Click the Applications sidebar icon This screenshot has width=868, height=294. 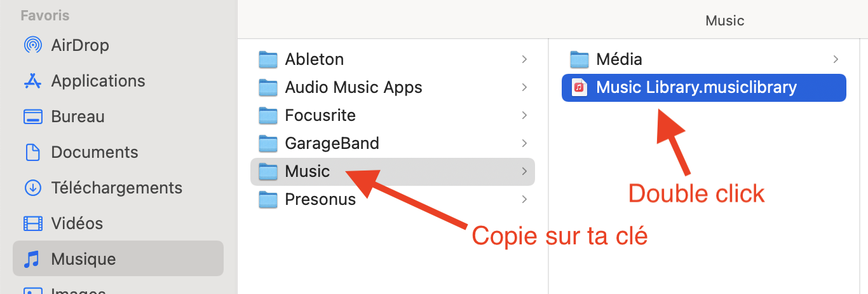click(x=32, y=81)
